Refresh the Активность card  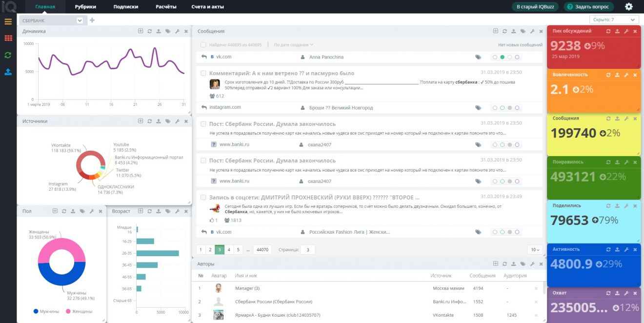[608, 249]
